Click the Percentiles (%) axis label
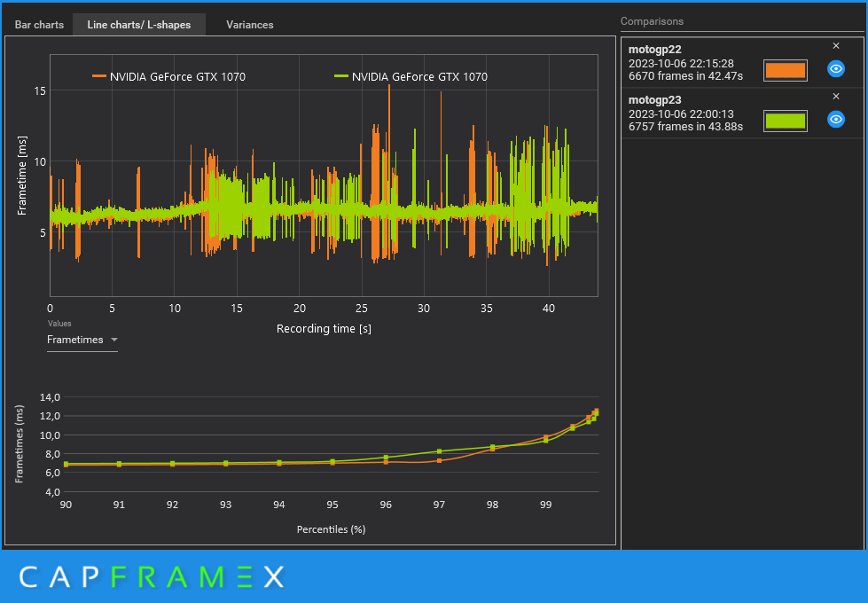Screen dimensions: 868x603 point(331,530)
